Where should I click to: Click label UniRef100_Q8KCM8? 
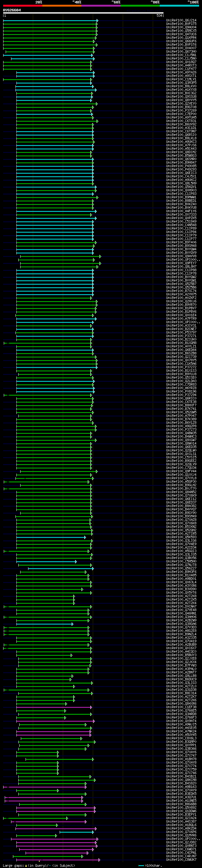click(x=181, y=780)
